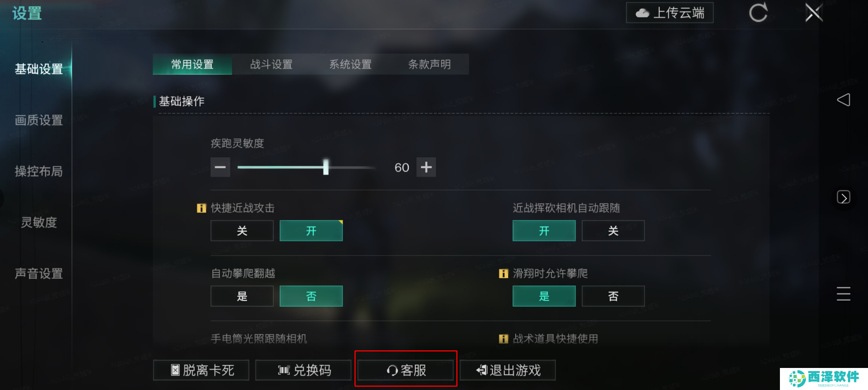Click the 客服 customer service button
This screenshot has width=868, height=390.
(x=406, y=370)
